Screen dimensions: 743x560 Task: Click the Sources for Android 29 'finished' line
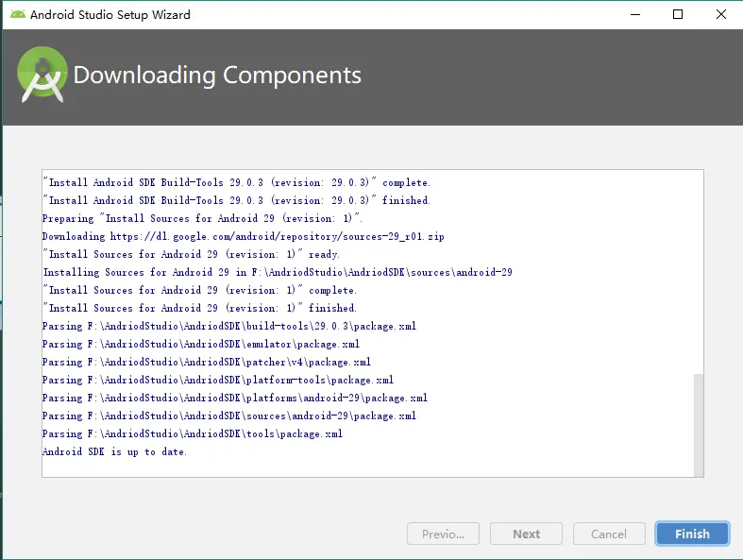point(199,308)
